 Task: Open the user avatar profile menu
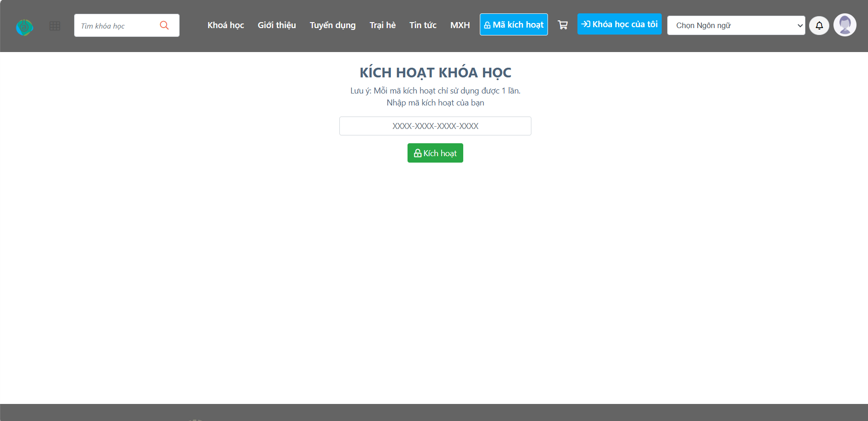(845, 25)
